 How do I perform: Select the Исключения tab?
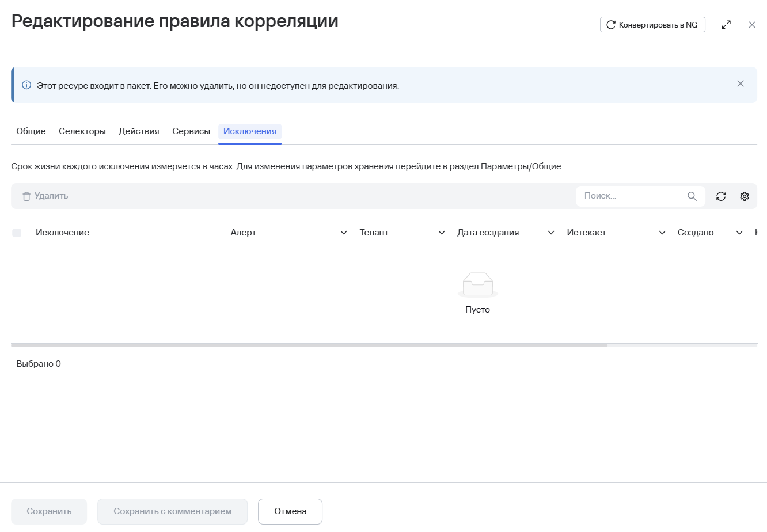[x=250, y=131]
